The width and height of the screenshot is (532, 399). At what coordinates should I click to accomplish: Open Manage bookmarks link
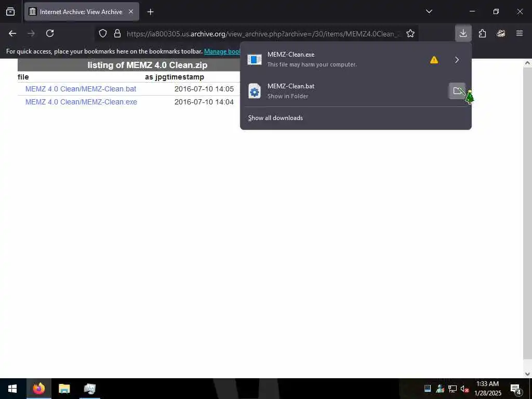click(222, 51)
